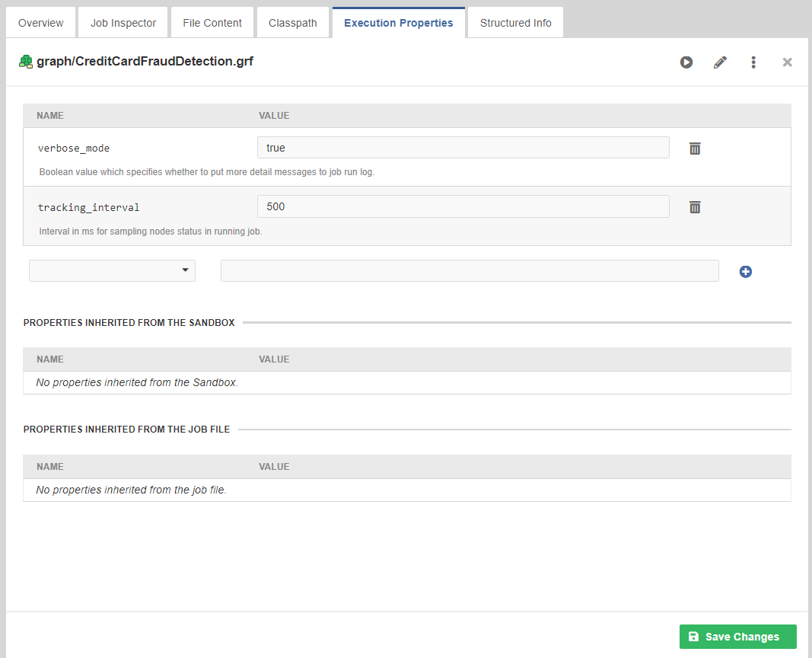Select the Execution Properties tab
The width and height of the screenshot is (812, 658).
(398, 23)
